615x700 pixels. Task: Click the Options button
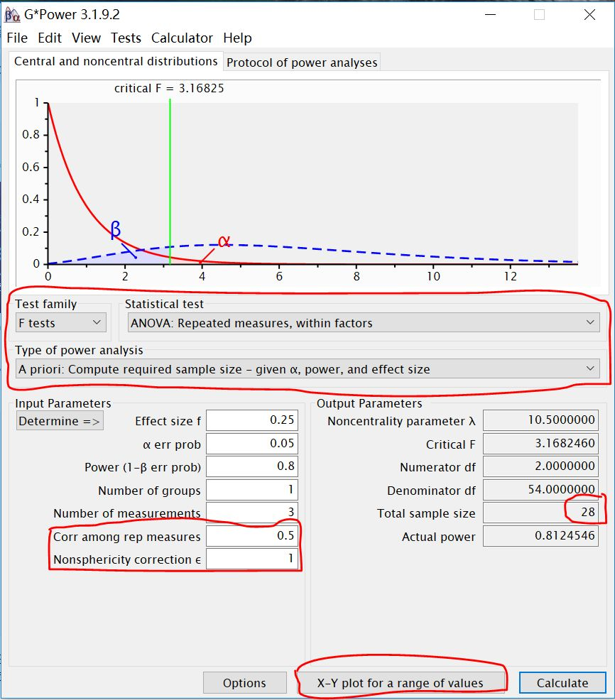(x=244, y=683)
